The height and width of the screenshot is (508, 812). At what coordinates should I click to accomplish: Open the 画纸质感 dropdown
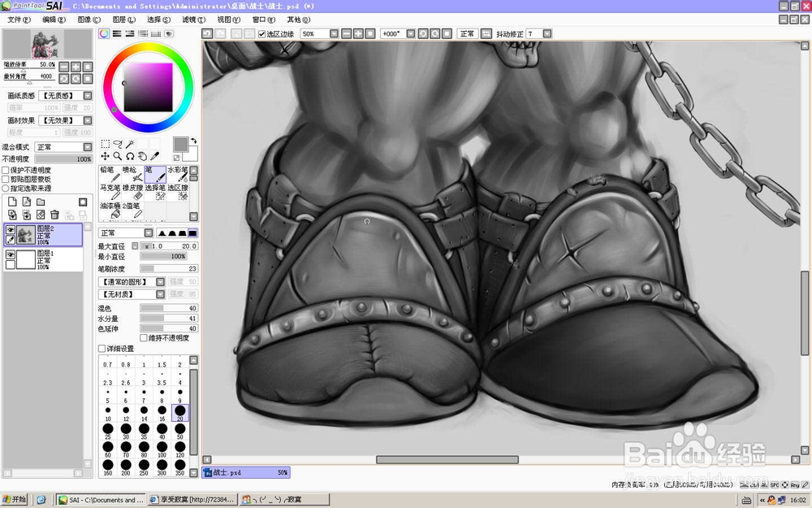click(x=88, y=95)
